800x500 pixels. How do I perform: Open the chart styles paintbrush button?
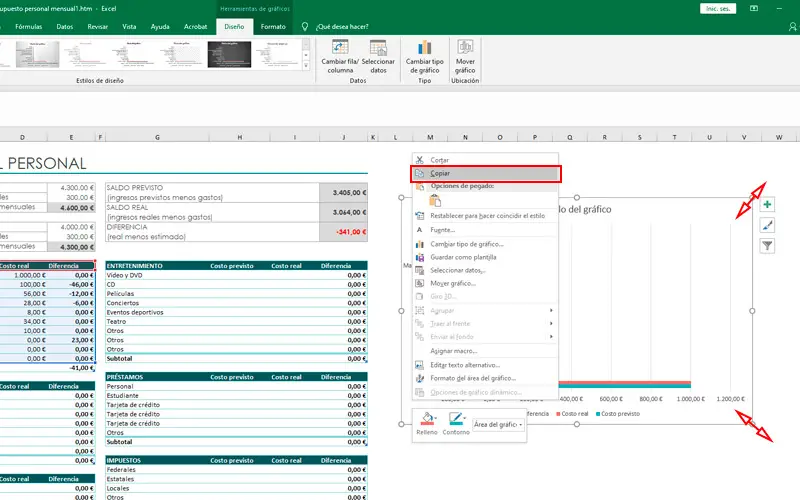[x=767, y=225]
